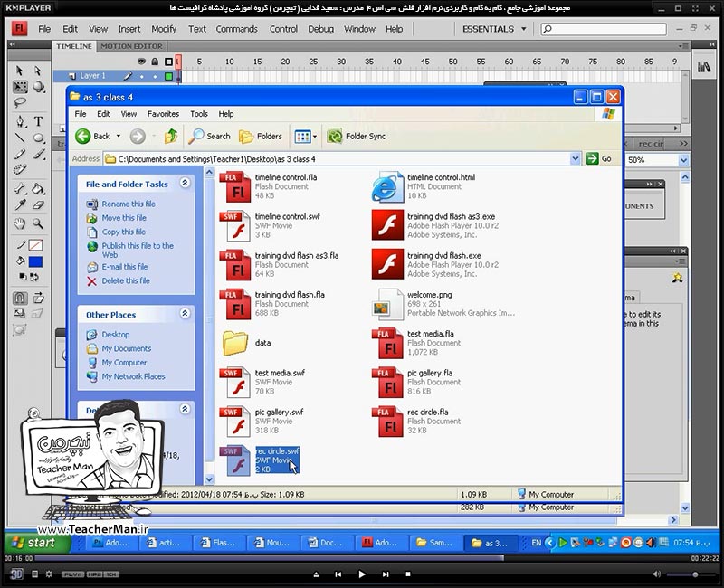Mute KMPlayer audio speaker icon
Viewport: 724px width, 588px height.
point(657,574)
